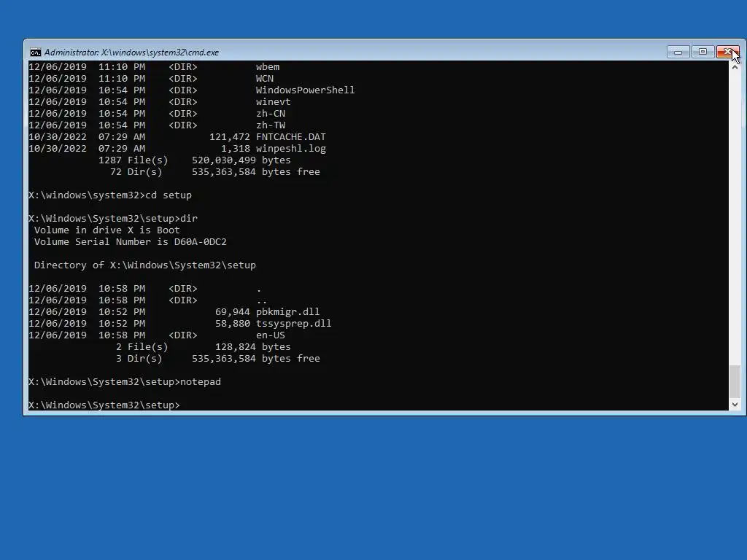Viewport: 747px width, 560px height.
Task: Click the 'pbkmigr.dll' file name
Action: [287, 312]
